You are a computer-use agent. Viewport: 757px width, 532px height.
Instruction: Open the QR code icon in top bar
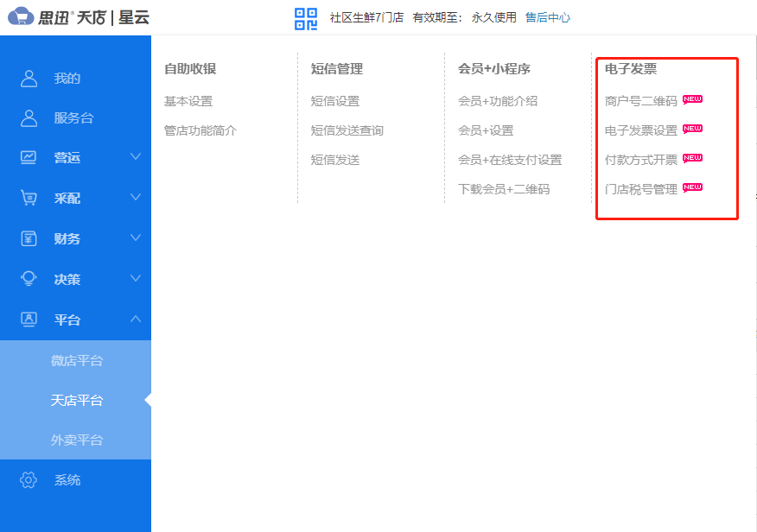[303, 16]
